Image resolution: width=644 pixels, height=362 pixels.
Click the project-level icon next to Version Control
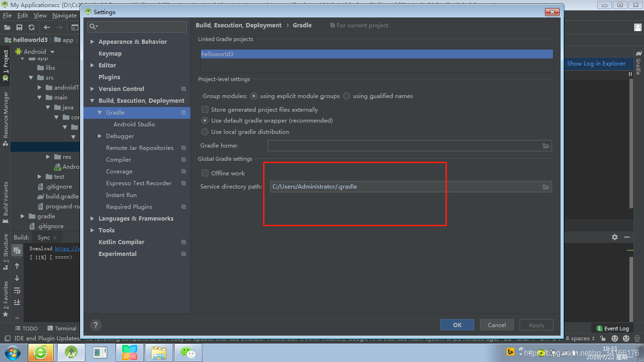(x=183, y=89)
